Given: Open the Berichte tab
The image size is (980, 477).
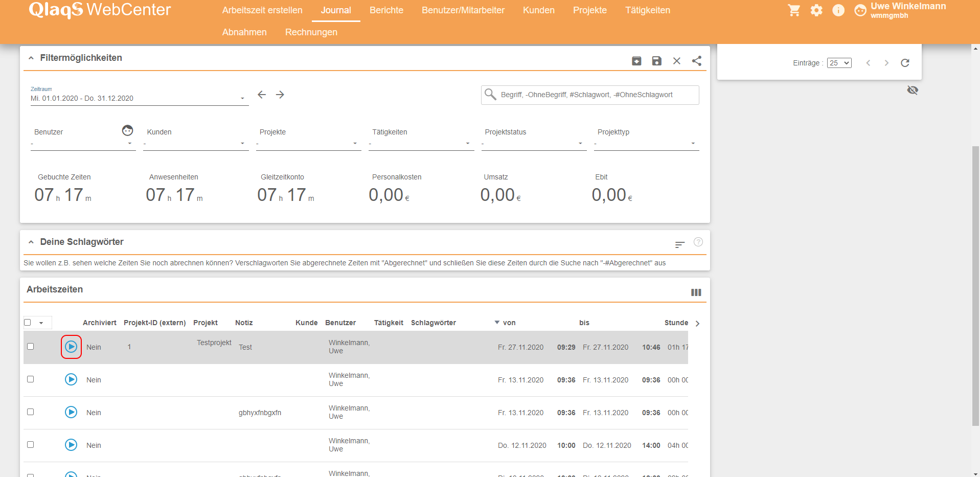Looking at the screenshot, I should click(386, 10).
